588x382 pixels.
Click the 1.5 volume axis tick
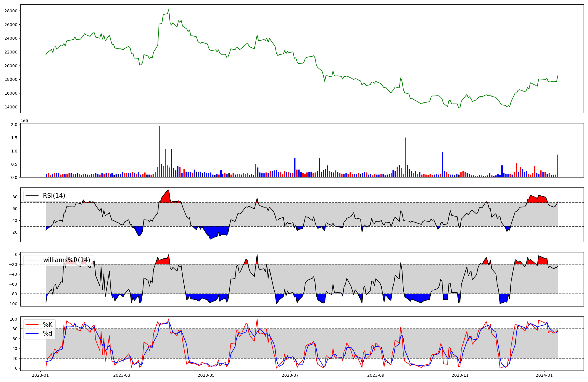point(14,138)
